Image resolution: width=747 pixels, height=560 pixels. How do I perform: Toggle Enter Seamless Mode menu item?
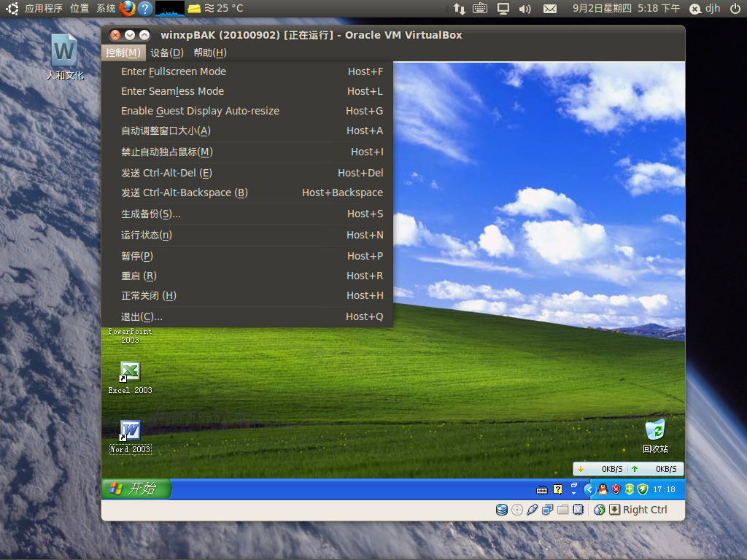click(247, 91)
